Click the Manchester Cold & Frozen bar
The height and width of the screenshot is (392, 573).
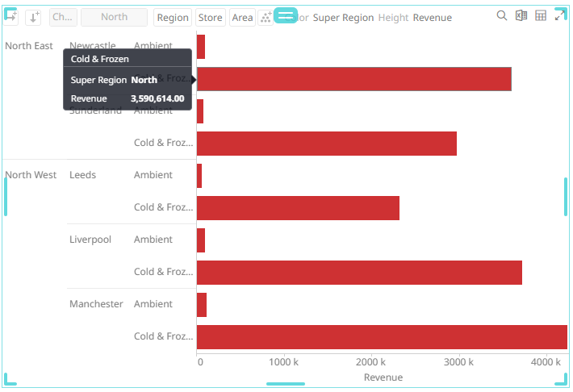coord(382,337)
